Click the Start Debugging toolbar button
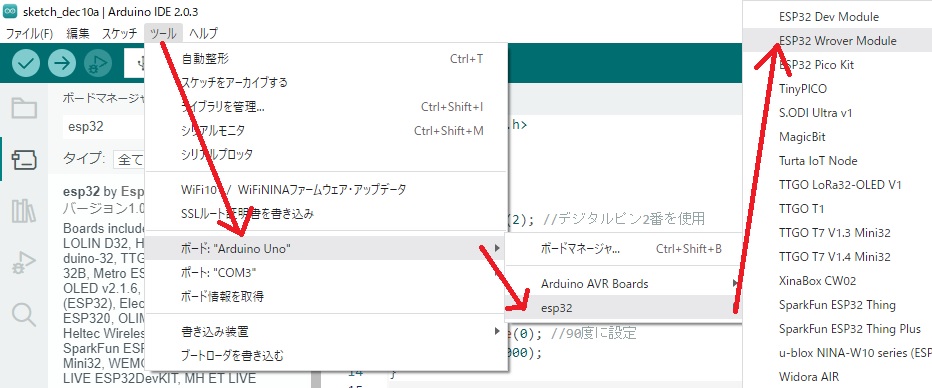The width and height of the screenshot is (932, 388). (98, 63)
